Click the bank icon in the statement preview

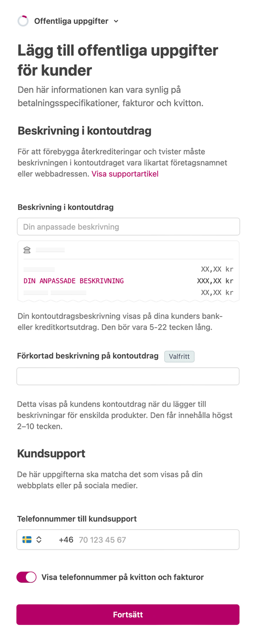[27, 250]
